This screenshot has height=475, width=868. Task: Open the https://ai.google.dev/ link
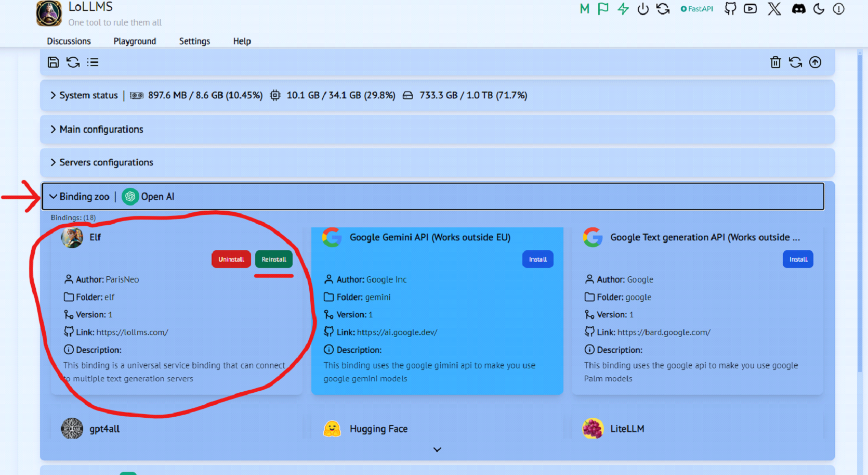click(x=397, y=332)
